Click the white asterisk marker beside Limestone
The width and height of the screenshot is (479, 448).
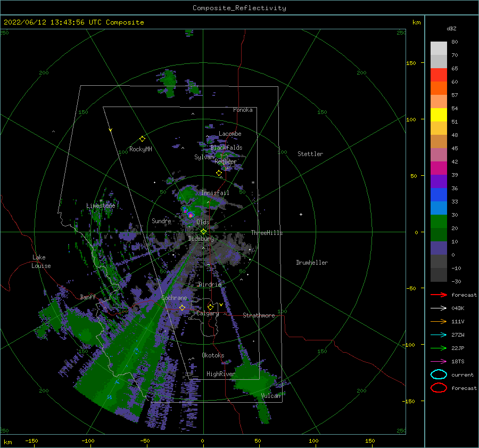101,201
